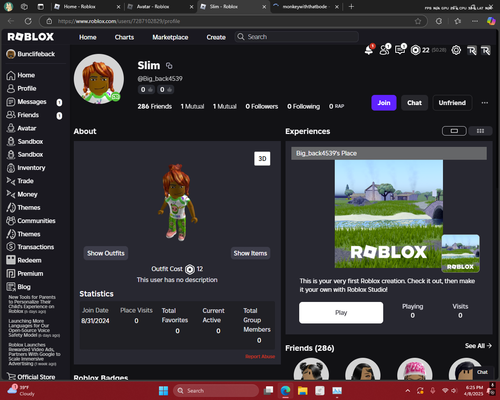This screenshot has width=500, height=400.
Task: Click the Unfriend button
Action: [452, 103]
